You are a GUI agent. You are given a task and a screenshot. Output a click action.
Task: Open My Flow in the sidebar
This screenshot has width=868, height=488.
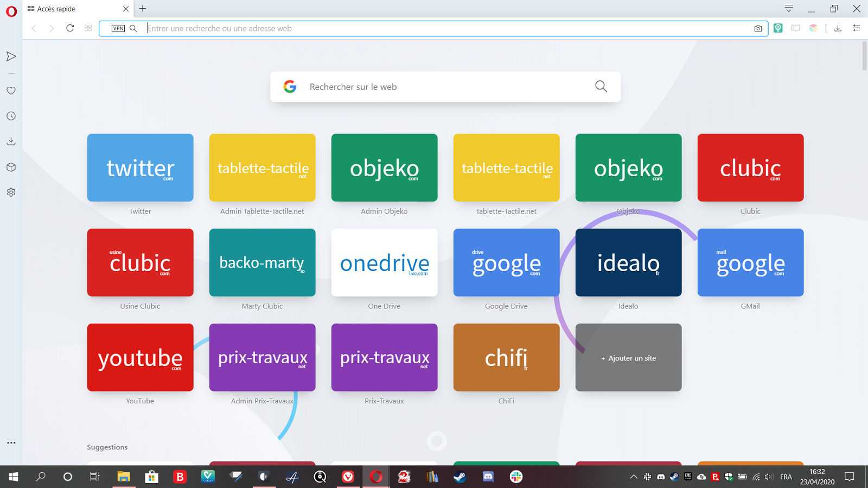click(11, 56)
